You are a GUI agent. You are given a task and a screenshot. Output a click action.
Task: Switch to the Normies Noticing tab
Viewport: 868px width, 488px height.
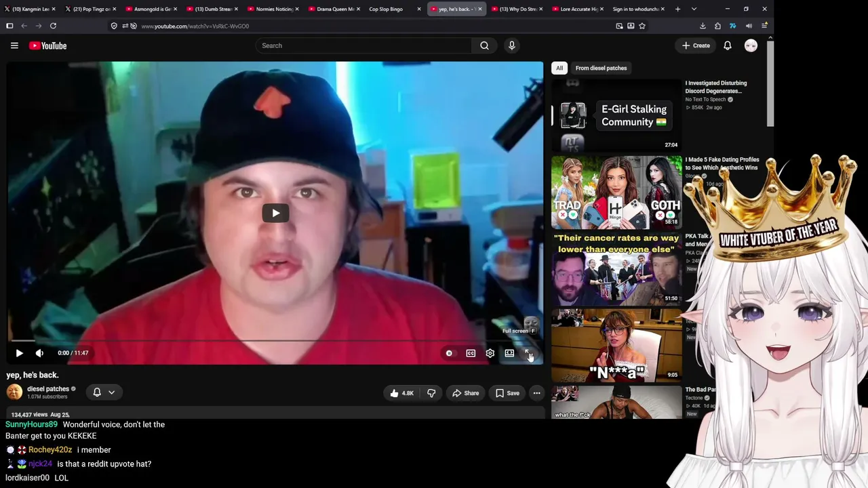274,9
